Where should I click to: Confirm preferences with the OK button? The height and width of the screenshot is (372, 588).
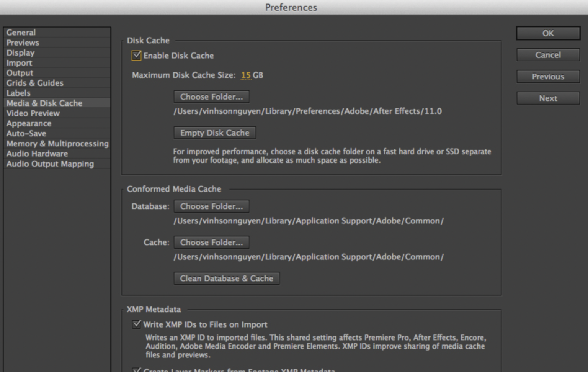point(548,33)
